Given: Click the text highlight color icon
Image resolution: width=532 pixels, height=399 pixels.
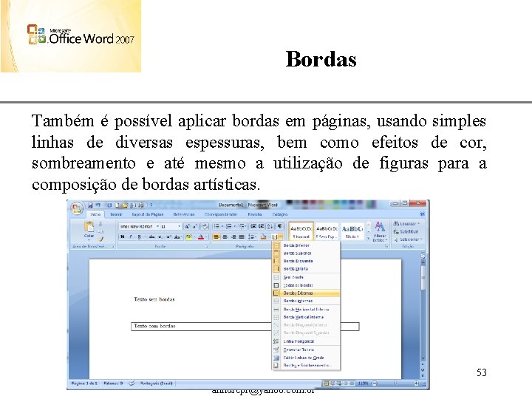Looking at the screenshot, I should pyautogui.click(x=188, y=237).
